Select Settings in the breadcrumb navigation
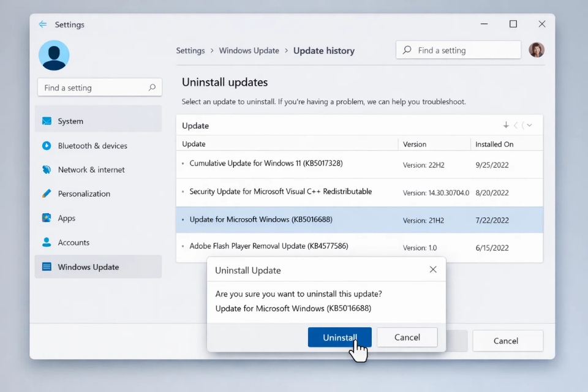Image resolution: width=588 pixels, height=392 pixels. [x=190, y=51]
